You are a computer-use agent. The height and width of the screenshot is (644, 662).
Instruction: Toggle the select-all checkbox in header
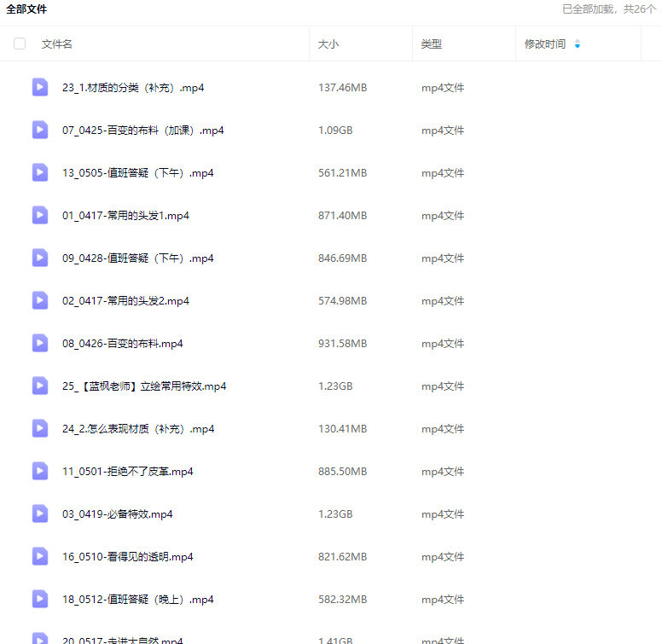tap(20, 44)
